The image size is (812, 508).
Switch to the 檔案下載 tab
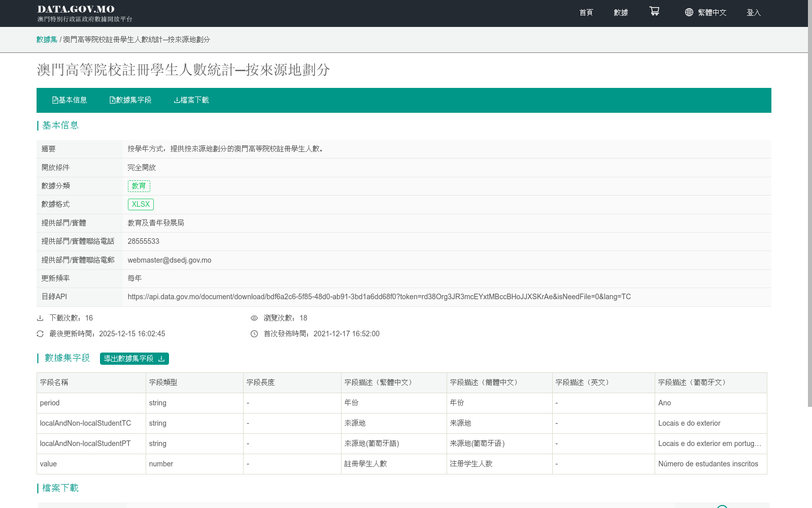[191, 100]
